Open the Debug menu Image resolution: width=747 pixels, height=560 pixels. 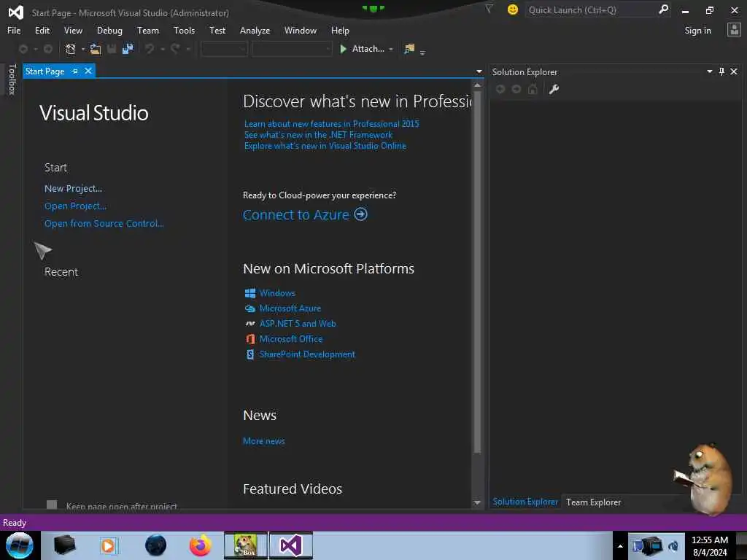[x=109, y=31]
